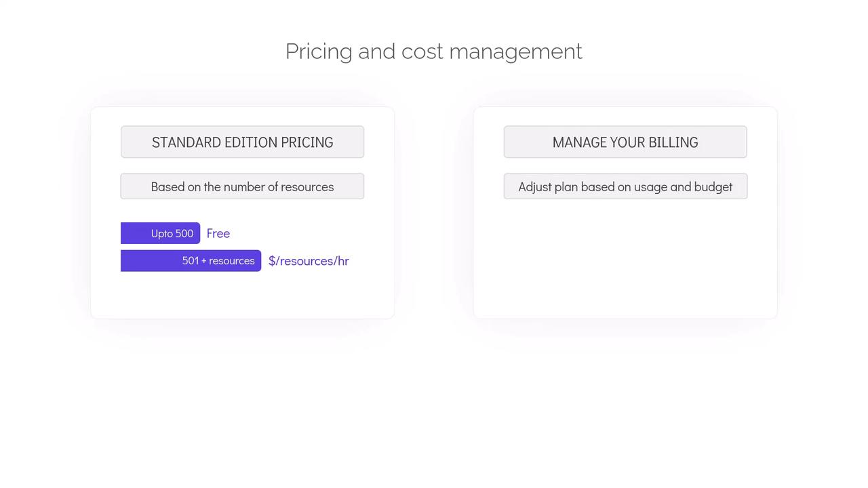This screenshot has height=488, width=868.
Task: Click the "501 + resources" purple bar
Action: click(191, 261)
